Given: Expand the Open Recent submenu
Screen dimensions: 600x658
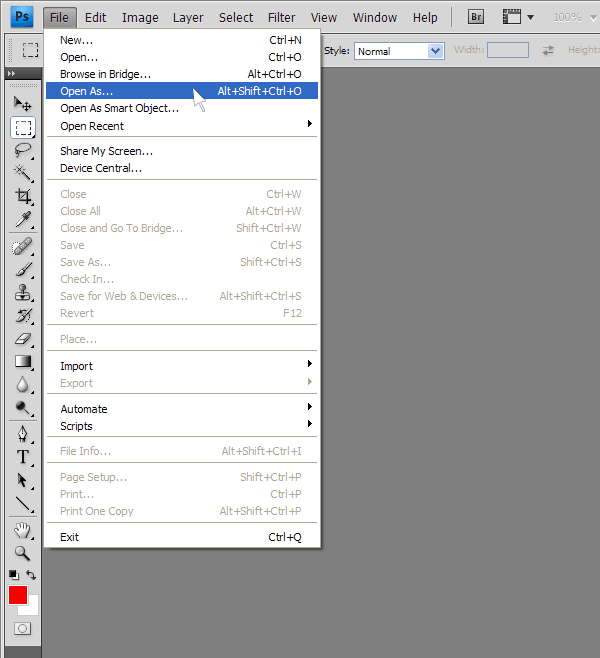Looking at the screenshot, I should tap(182, 126).
